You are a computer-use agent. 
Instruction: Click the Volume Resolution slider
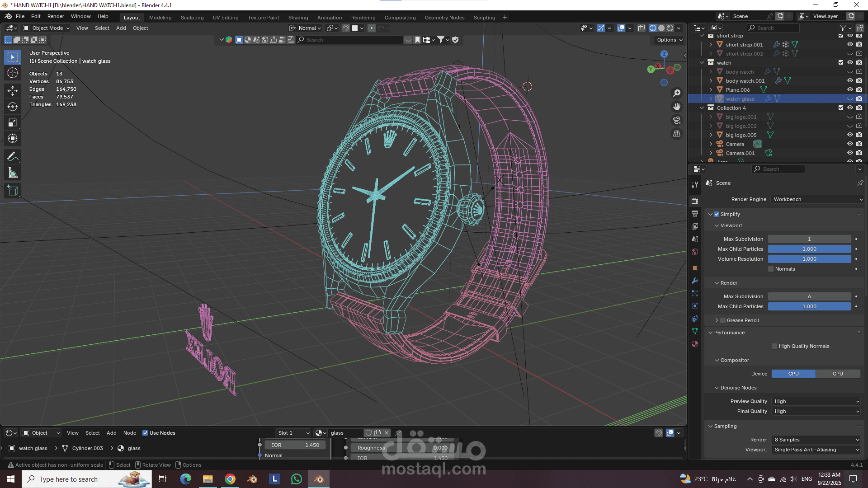pos(809,259)
